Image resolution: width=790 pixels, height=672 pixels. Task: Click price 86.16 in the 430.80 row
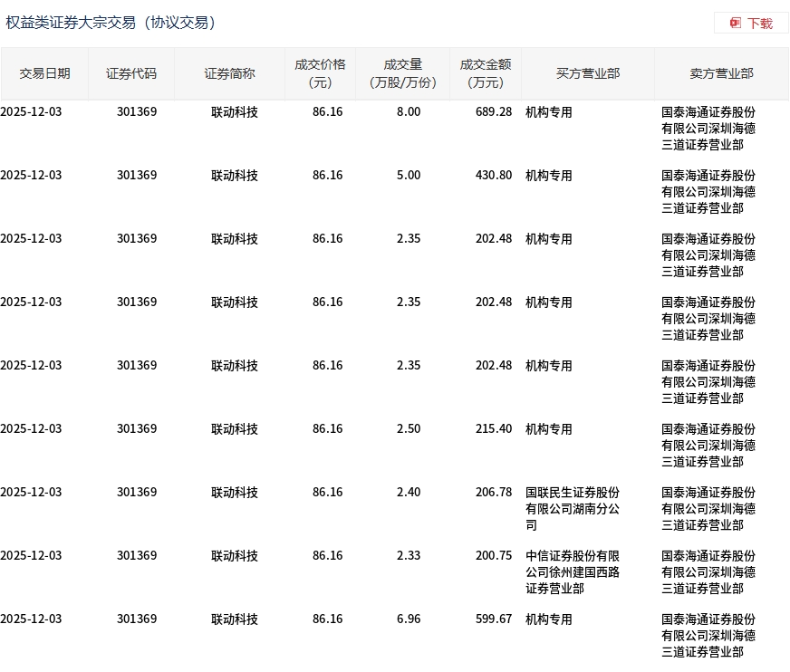coord(327,176)
